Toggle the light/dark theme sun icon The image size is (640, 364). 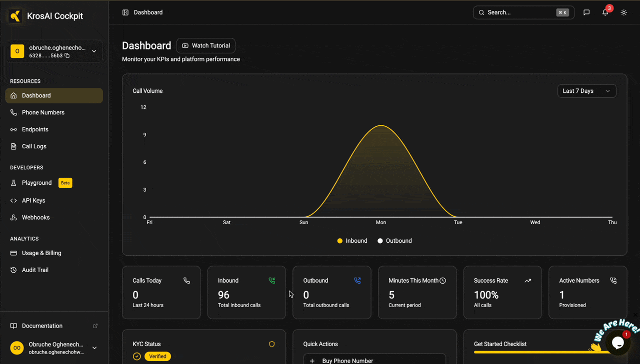click(x=624, y=12)
